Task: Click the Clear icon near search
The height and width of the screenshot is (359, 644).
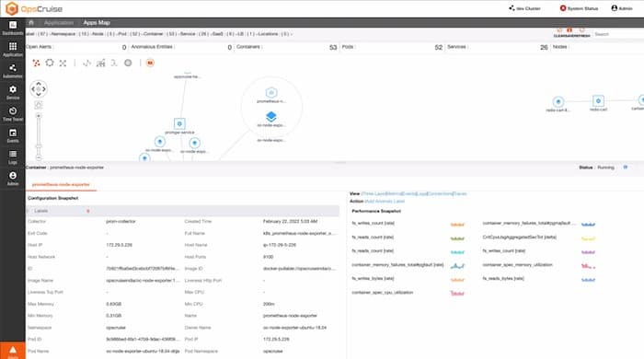Action: (559, 30)
